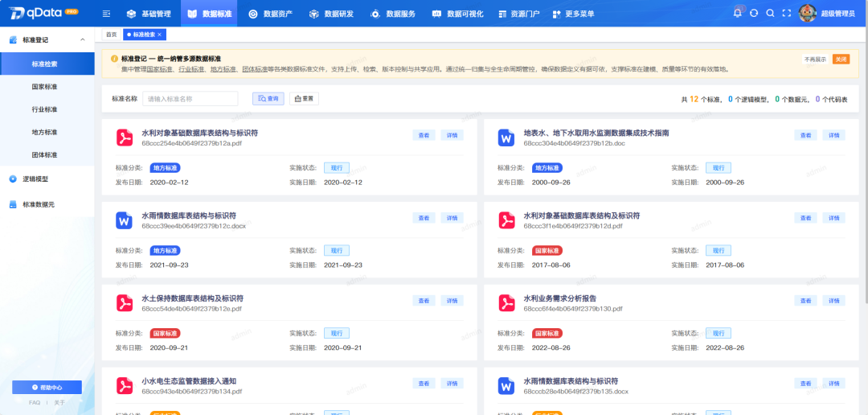This screenshot has width=868, height=415.
Task: Open 基础管理 in the top navigation
Action: 149,14
